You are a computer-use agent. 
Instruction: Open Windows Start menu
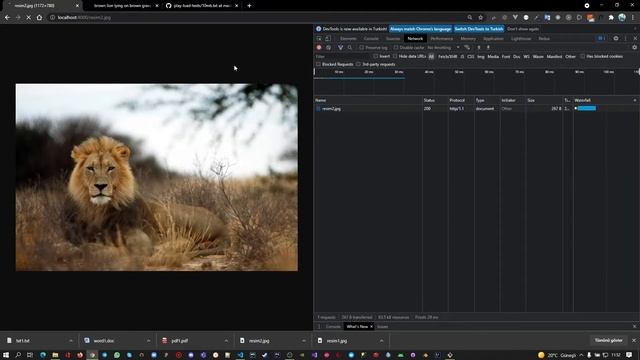click(x=6, y=355)
